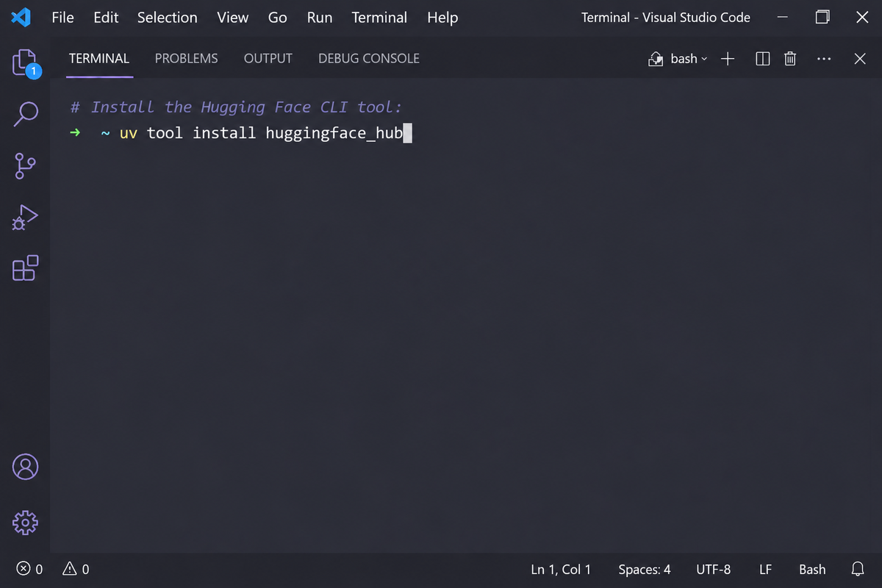882x588 pixels.
Task: Open terminal panel more actions ellipsis
Action: pyautogui.click(x=824, y=59)
